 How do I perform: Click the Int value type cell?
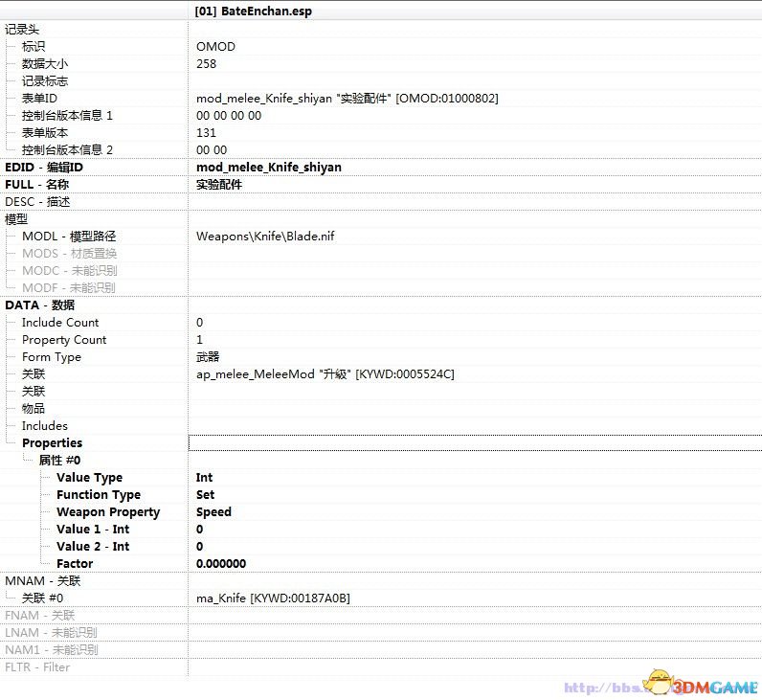204,478
